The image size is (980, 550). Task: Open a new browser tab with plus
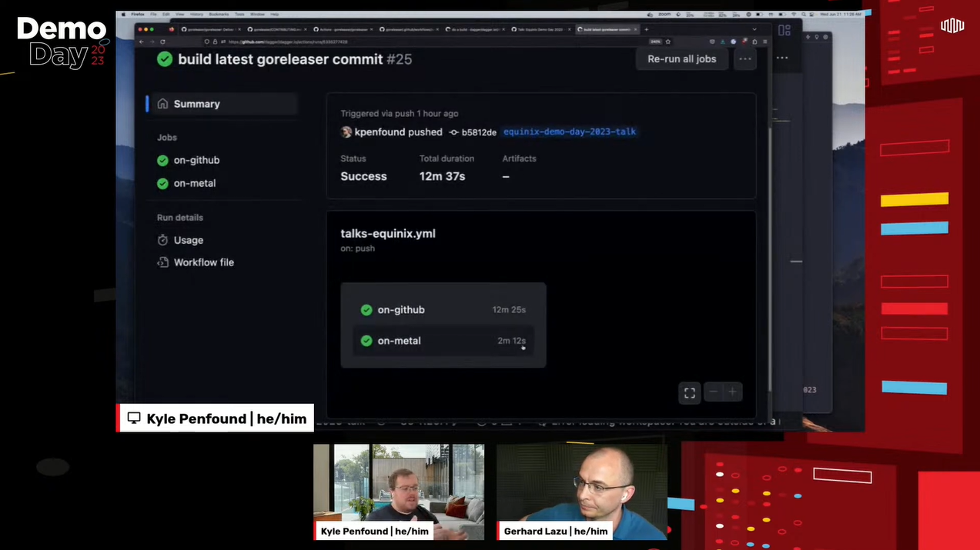[646, 29]
